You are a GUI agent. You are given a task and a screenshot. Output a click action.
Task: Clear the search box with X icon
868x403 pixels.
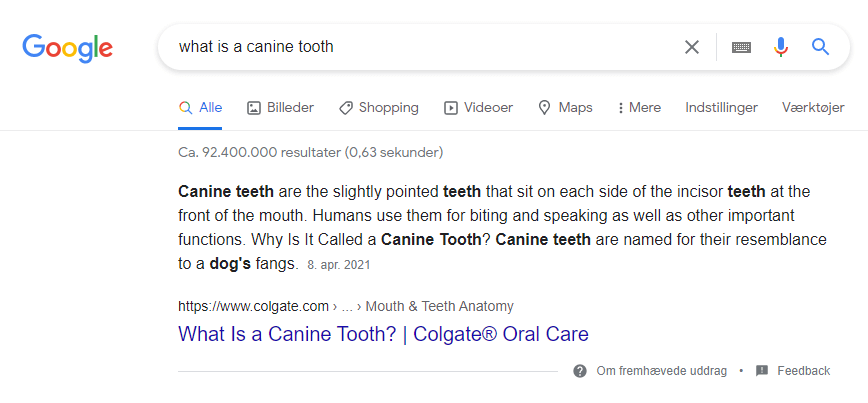pos(692,47)
